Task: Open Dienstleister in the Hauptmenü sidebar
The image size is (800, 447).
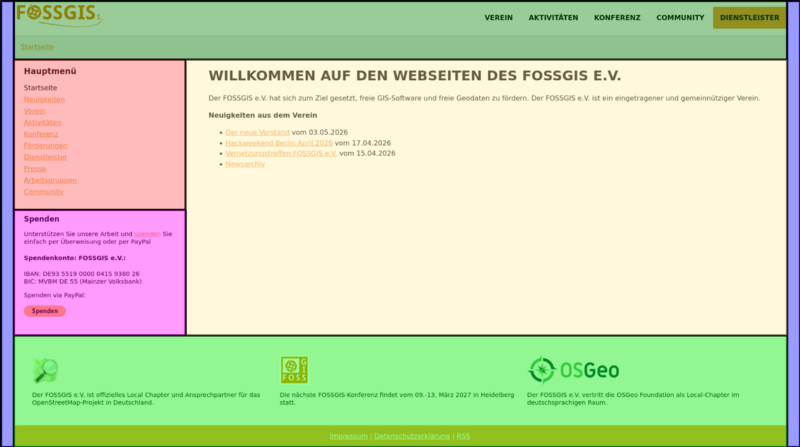Action: click(x=45, y=157)
